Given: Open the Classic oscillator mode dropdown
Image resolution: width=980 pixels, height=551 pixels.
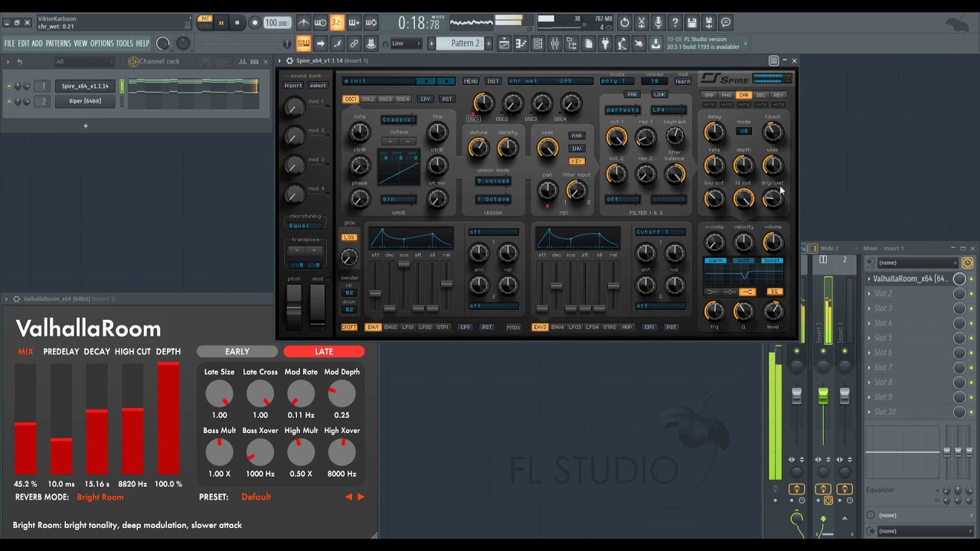Looking at the screenshot, I should [x=398, y=120].
